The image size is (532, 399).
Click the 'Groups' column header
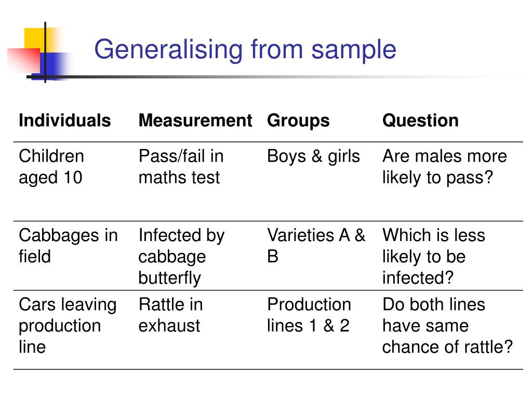298,121
